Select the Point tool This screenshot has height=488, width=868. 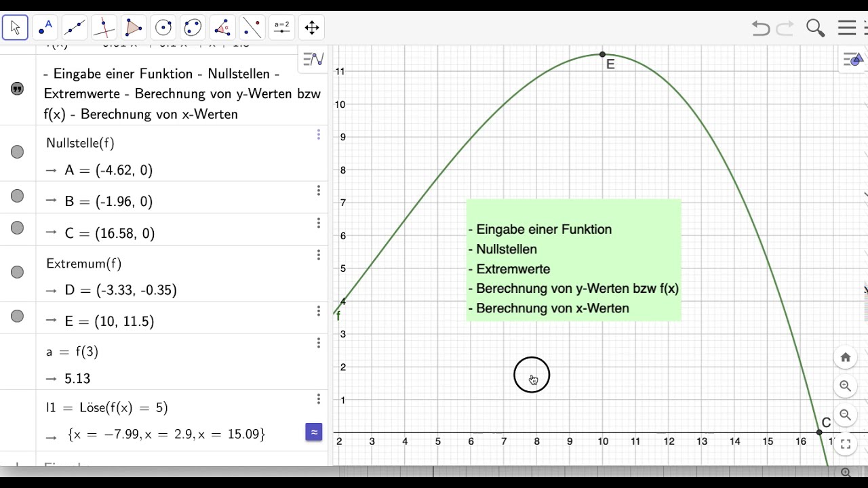45,28
